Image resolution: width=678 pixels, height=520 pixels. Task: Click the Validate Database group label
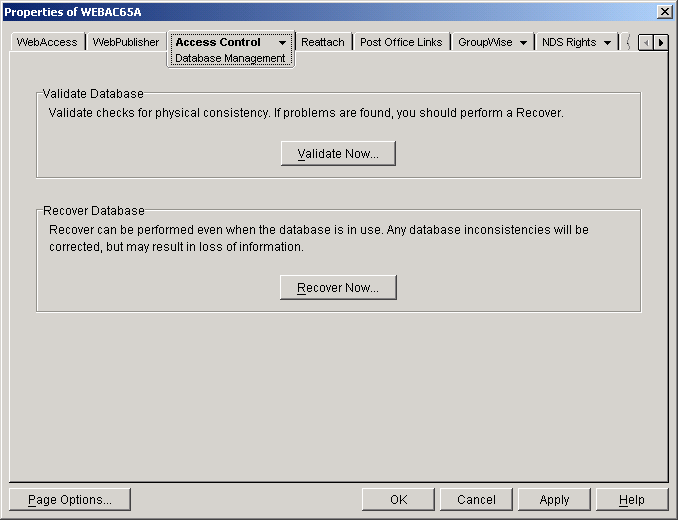[x=93, y=94]
